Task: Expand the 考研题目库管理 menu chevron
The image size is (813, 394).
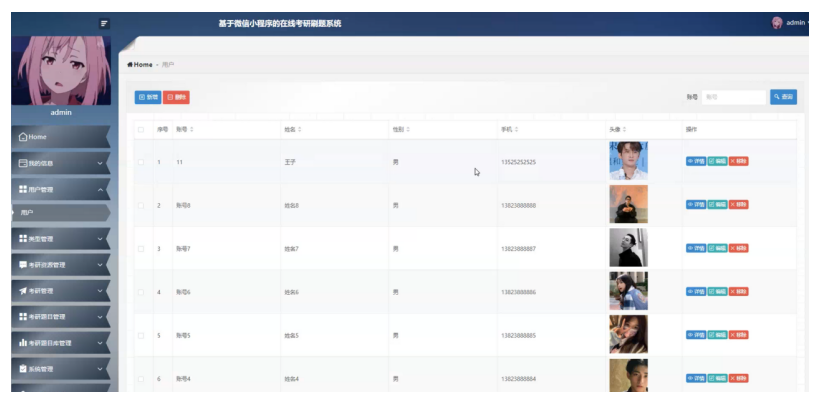Action: [100, 343]
